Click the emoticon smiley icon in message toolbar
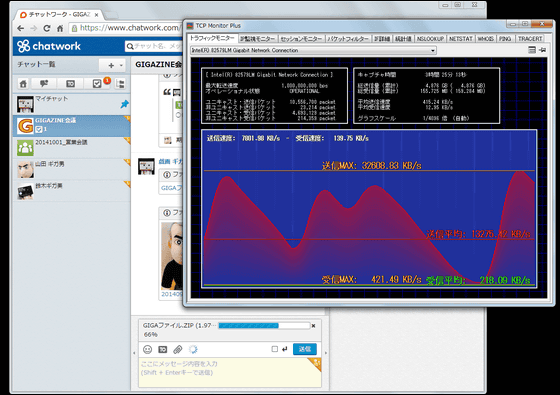 148,349
